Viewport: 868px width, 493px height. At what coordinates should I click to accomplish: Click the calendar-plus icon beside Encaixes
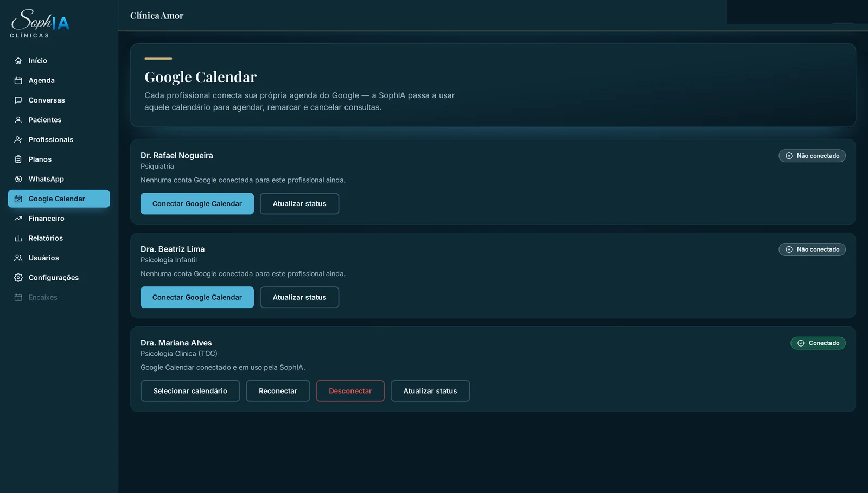(x=18, y=297)
